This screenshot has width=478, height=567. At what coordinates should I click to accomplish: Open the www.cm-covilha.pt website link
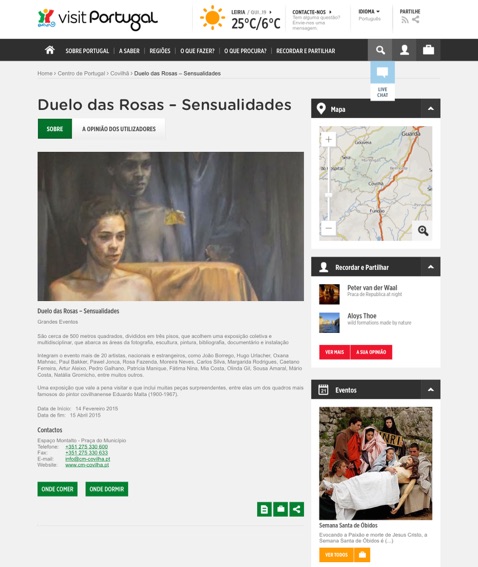point(87,465)
